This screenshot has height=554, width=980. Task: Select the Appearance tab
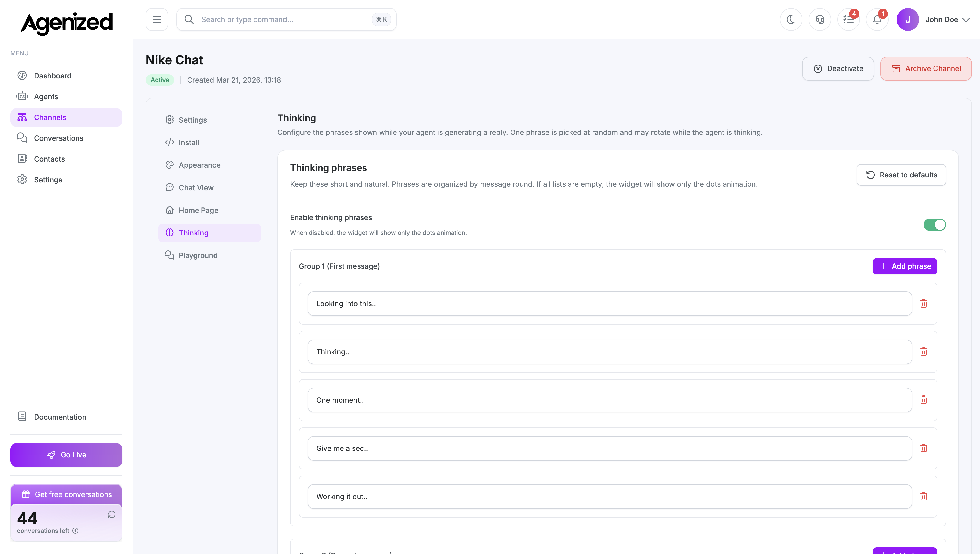pos(209,165)
